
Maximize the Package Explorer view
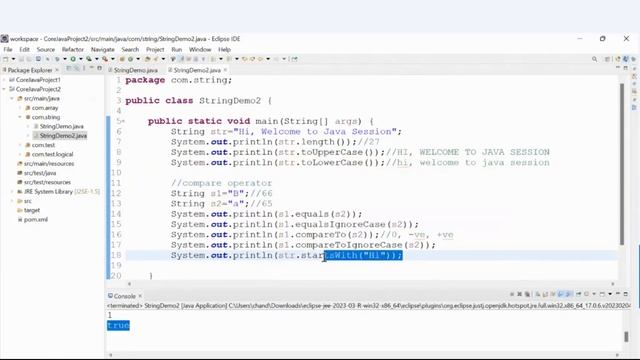point(99,68)
